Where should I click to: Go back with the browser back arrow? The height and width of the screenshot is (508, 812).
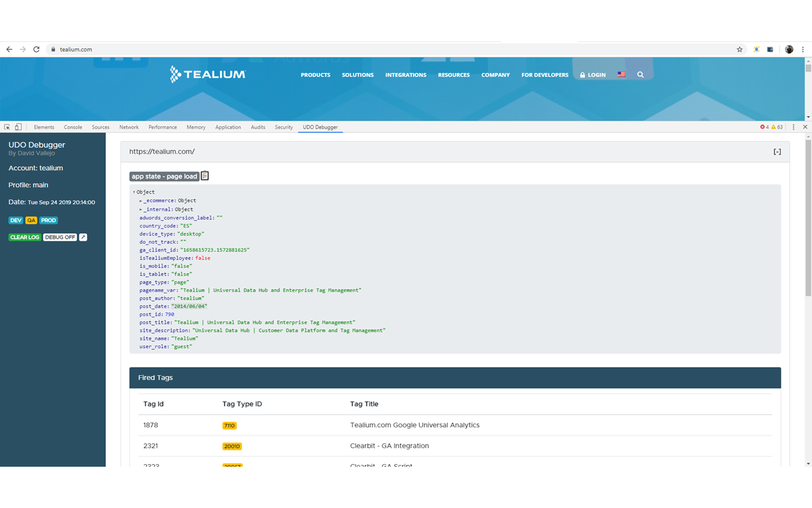point(9,50)
